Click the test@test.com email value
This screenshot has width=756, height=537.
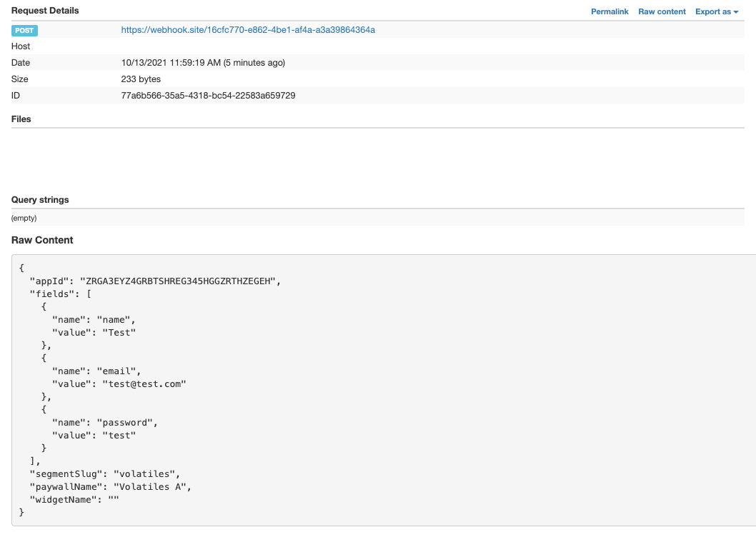click(x=145, y=384)
